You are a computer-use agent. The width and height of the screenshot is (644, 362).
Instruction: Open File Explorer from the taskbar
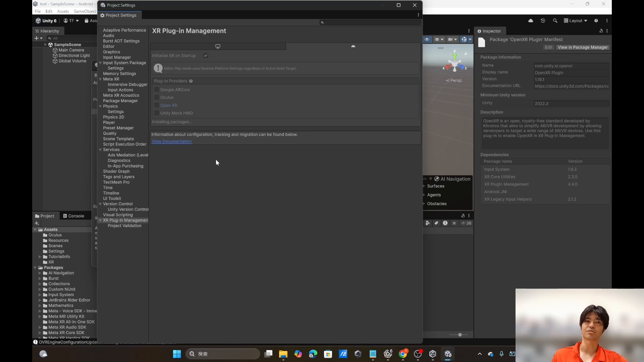point(283,354)
